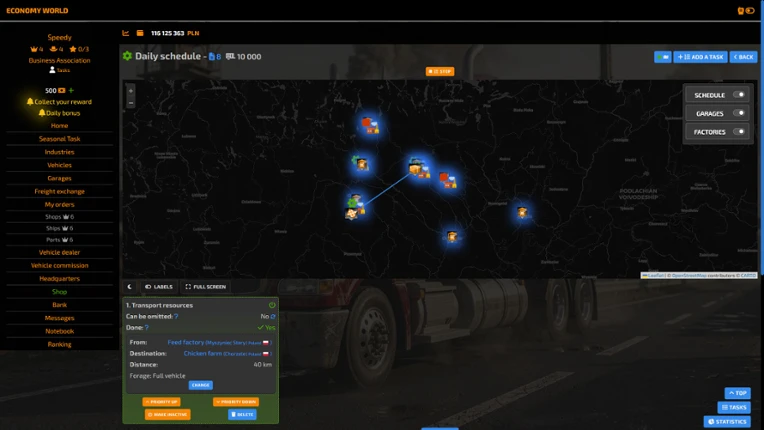Toggle the Garages map layer switch
764x430 pixels.
pos(739,113)
